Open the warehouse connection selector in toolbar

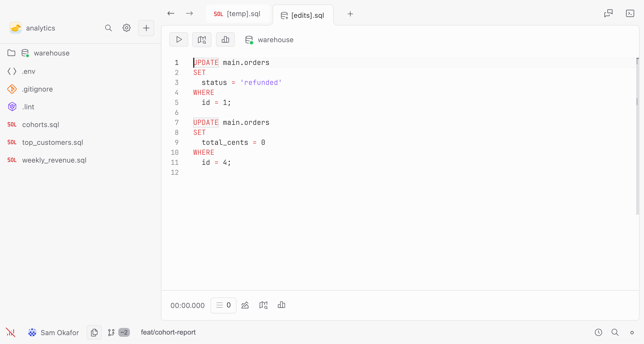[269, 40]
